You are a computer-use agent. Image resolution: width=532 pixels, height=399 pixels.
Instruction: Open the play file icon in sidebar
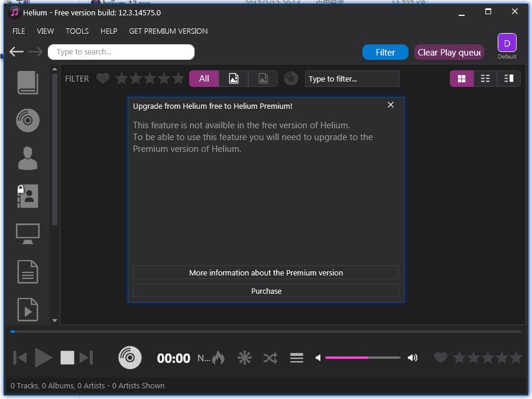tap(27, 309)
